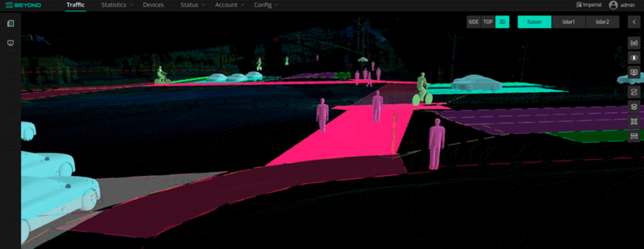
Task: Click the monitor display icon in right toolbar
Action: coord(634,72)
